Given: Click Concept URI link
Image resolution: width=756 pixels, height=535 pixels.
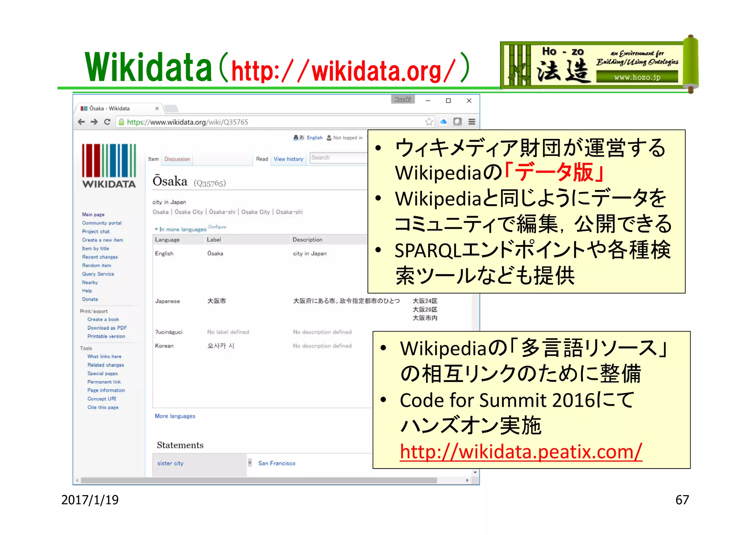Looking at the screenshot, I should coord(102,399).
